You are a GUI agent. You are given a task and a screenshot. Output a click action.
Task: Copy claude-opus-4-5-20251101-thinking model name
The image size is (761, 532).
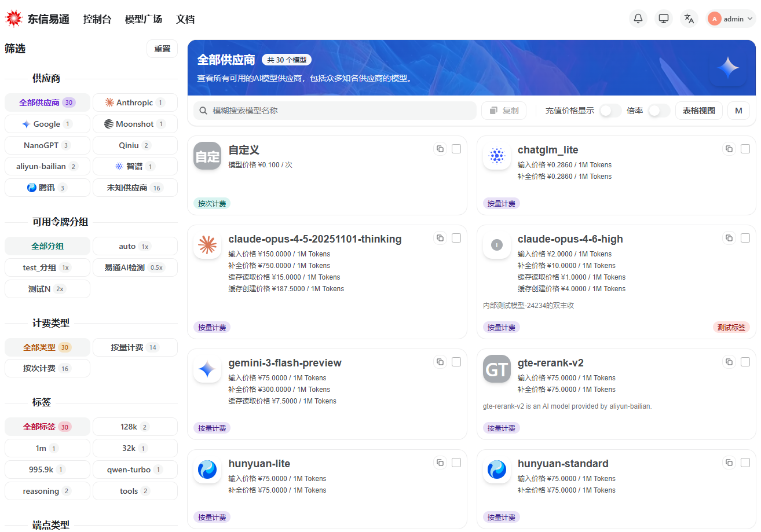pos(440,238)
